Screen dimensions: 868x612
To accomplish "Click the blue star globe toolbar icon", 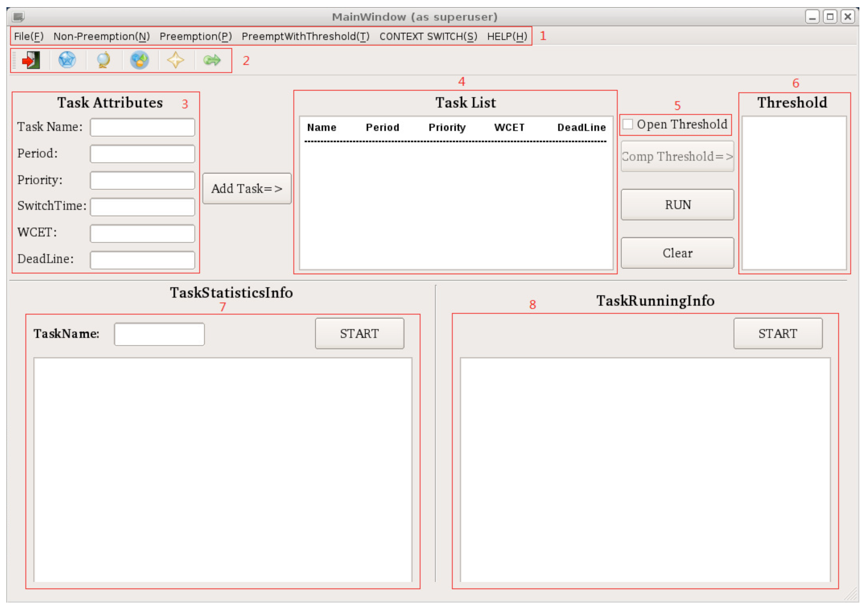I will [67, 60].
